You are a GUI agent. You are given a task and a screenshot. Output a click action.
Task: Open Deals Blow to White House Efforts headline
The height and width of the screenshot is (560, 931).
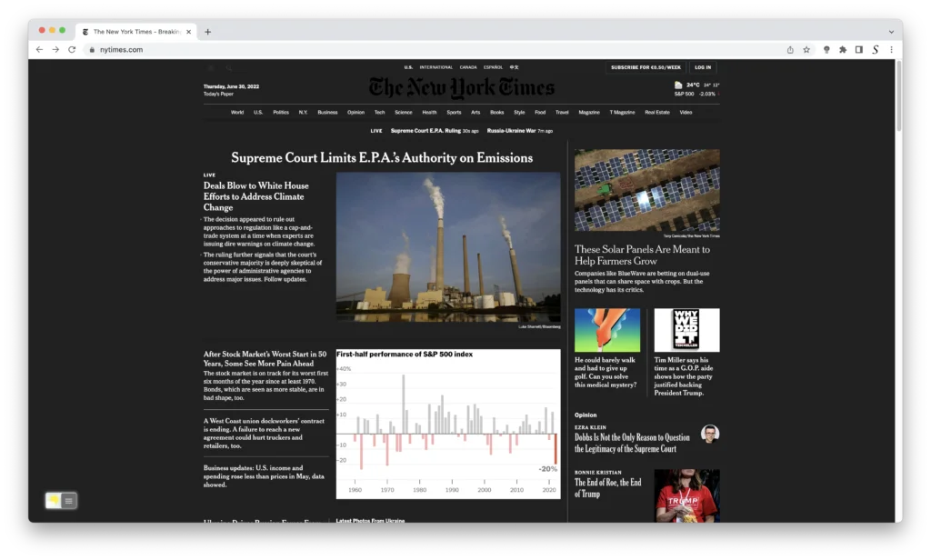point(255,196)
